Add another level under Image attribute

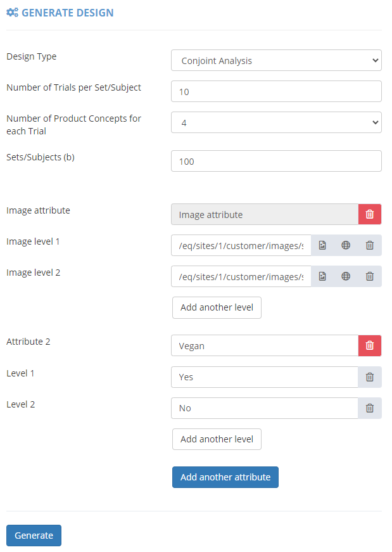coord(217,307)
